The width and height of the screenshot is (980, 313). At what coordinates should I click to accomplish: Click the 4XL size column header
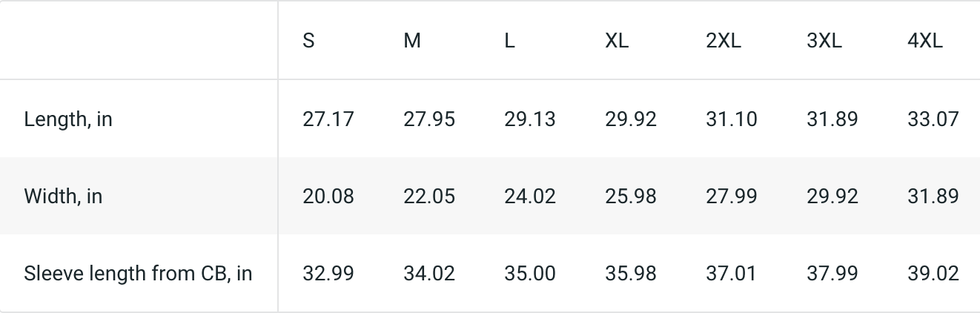(x=925, y=41)
